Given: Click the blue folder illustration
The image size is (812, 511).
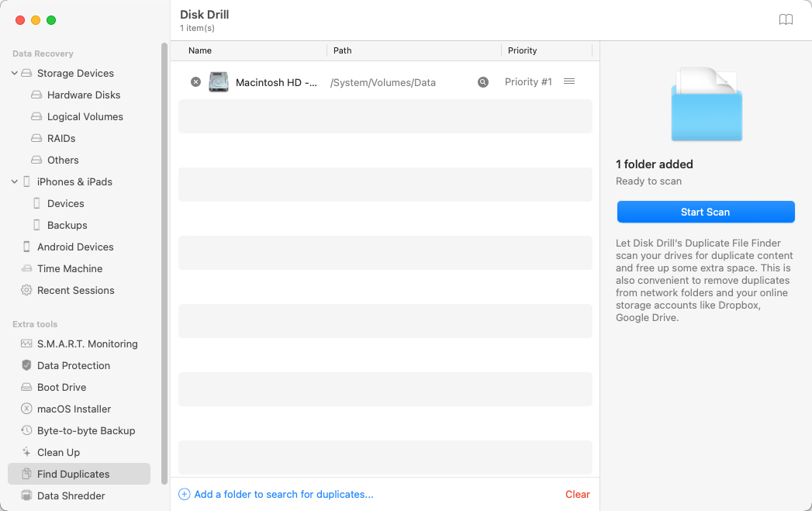Looking at the screenshot, I should pyautogui.click(x=707, y=104).
